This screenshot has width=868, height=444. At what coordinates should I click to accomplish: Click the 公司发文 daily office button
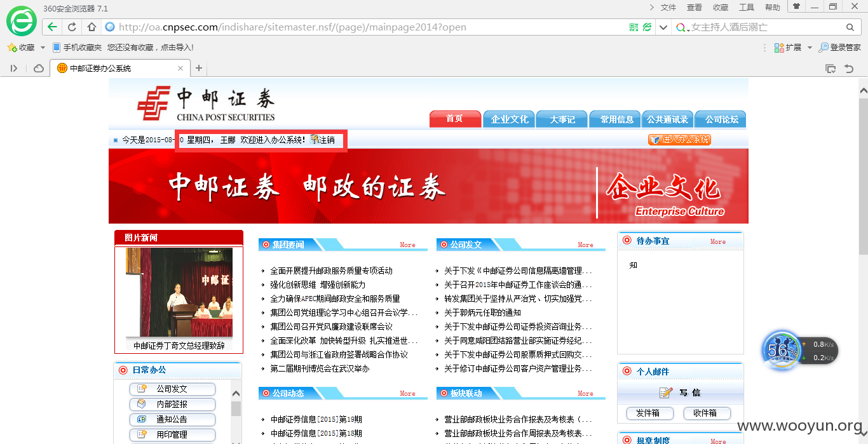[172, 389]
